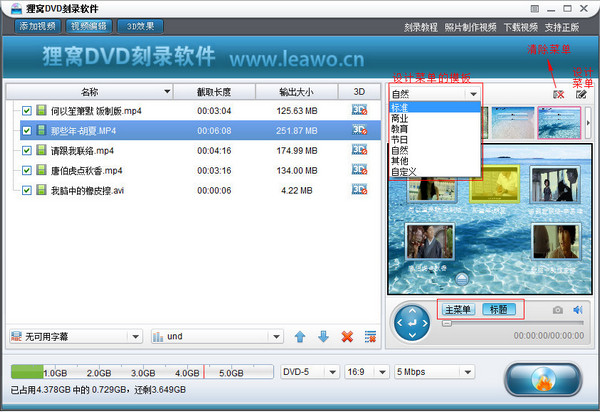Screen dimensions: 600x412
Task: Select 自然 in the category list
Action: click(435, 150)
